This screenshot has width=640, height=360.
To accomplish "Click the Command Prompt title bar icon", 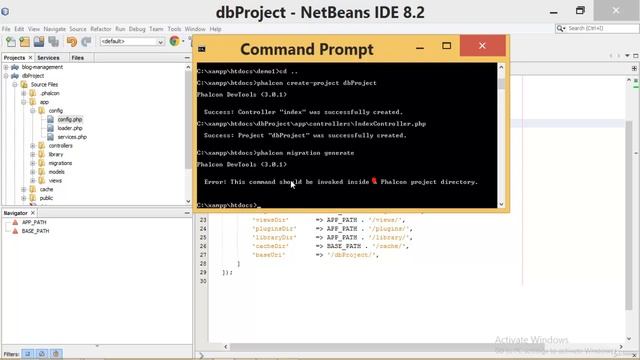I will point(202,49).
